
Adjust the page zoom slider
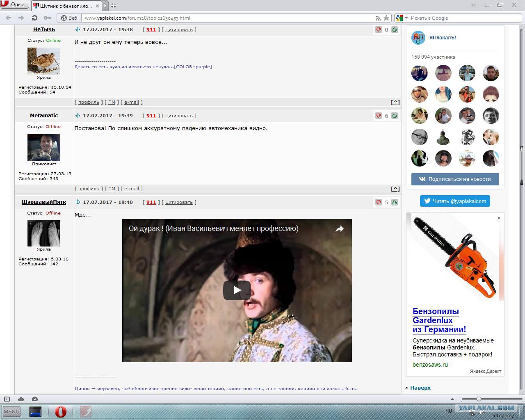pyautogui.click(x=478, y=399)
